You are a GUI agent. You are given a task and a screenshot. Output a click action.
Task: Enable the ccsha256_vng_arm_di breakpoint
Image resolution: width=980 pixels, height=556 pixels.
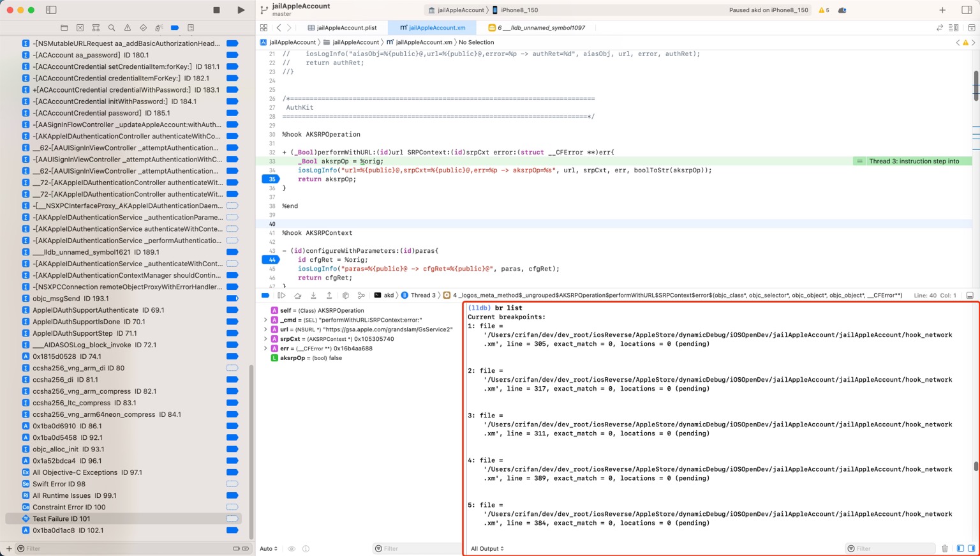pyautogui.click(x=232, y=368)
